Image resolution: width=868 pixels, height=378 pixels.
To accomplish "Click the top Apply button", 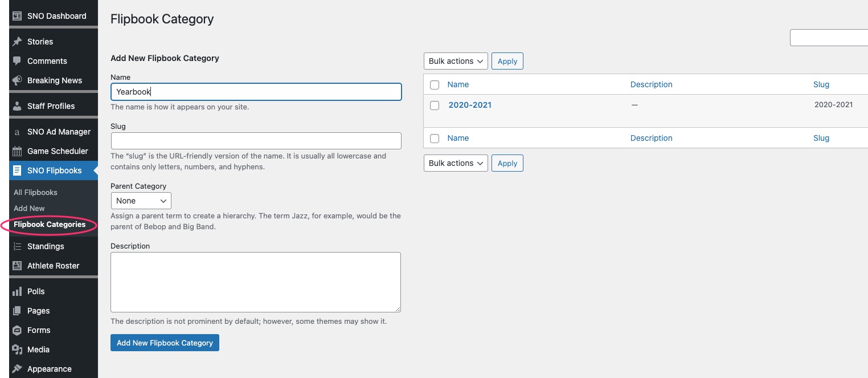I will click(507, 61).
